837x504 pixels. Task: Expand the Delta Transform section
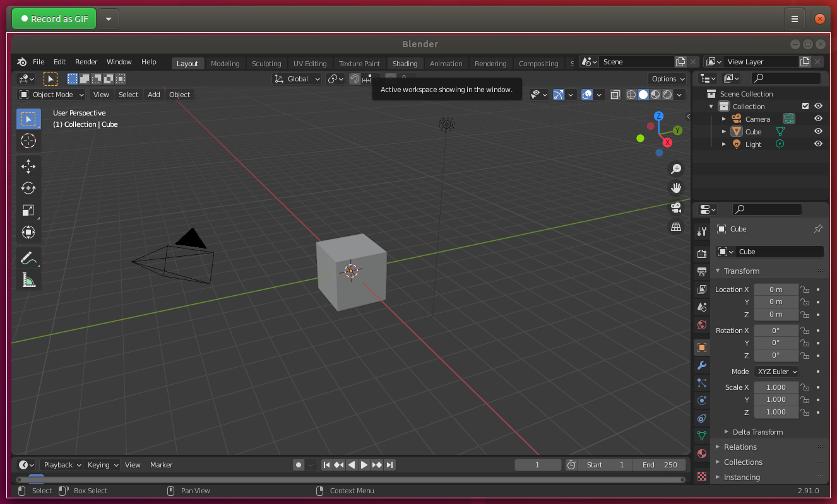tap(757, 432)
